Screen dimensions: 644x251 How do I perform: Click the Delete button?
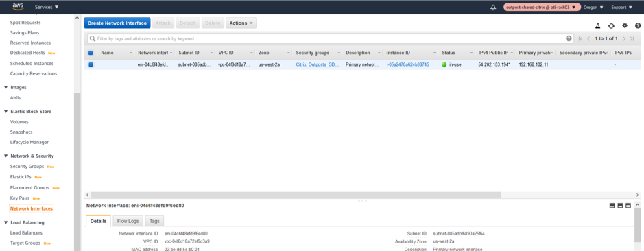point(213,23)
